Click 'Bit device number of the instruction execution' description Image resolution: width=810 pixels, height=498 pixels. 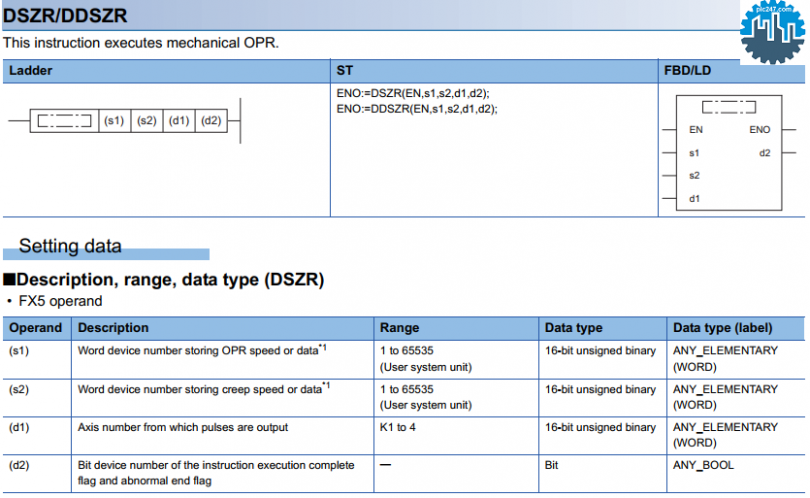coord(216,473)
